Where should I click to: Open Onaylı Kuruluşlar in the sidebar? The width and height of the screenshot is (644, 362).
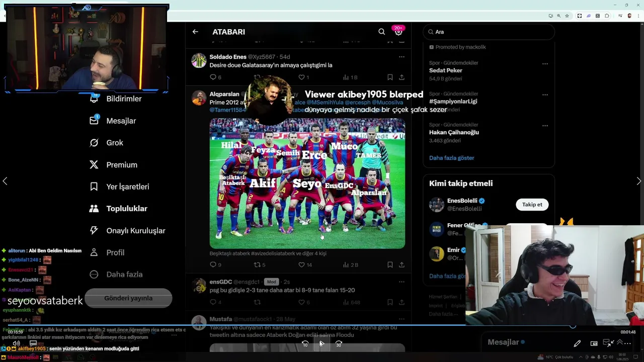(x=136, y=231)
